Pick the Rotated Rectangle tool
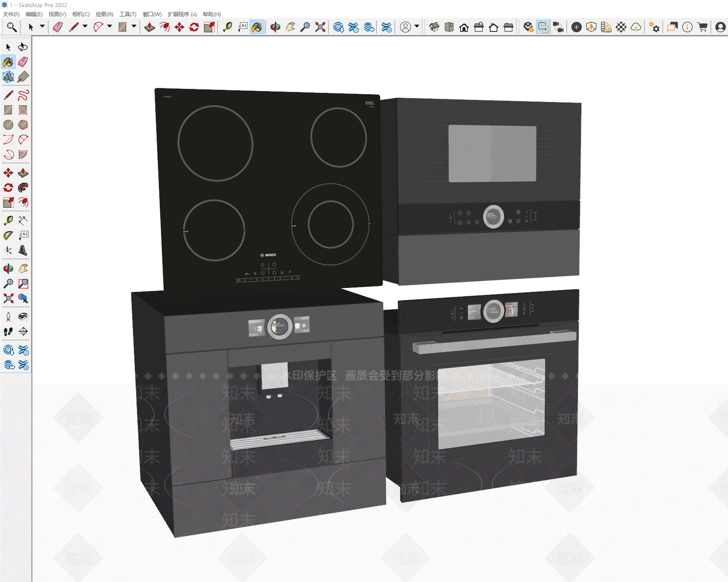The image size is (728, 582). (23, 110)
